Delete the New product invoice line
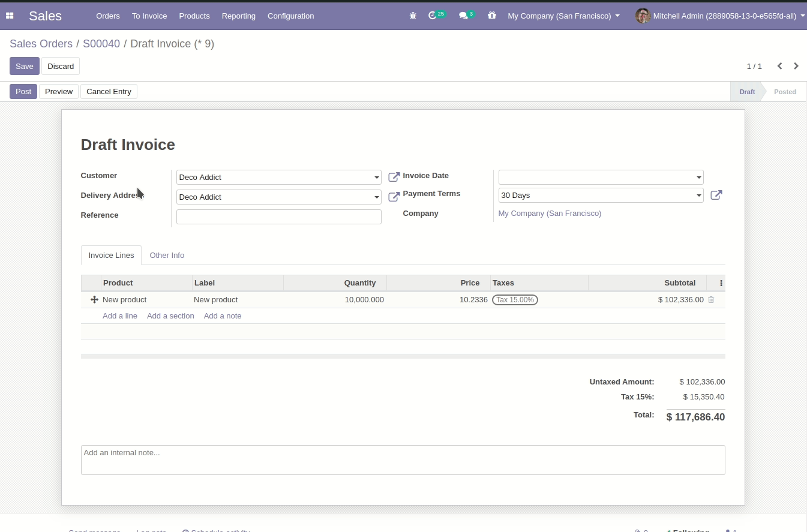The height and width of the screenshot is (532, 807). pos(711,299)
